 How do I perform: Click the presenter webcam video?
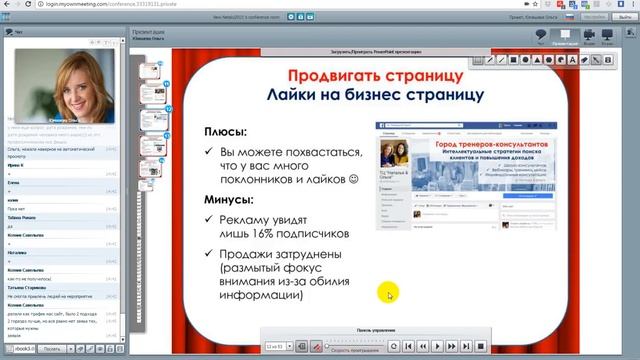click(x=64, y=86)
